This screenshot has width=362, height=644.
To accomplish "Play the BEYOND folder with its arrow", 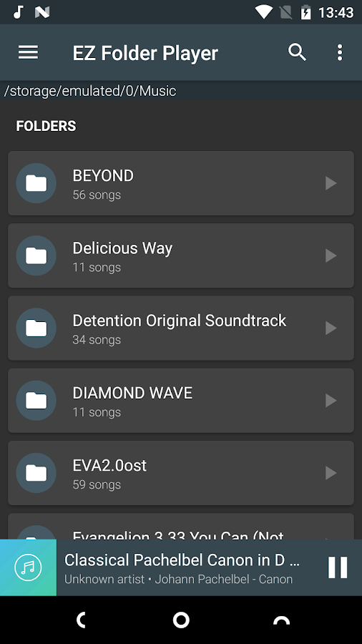I will 331,183.
